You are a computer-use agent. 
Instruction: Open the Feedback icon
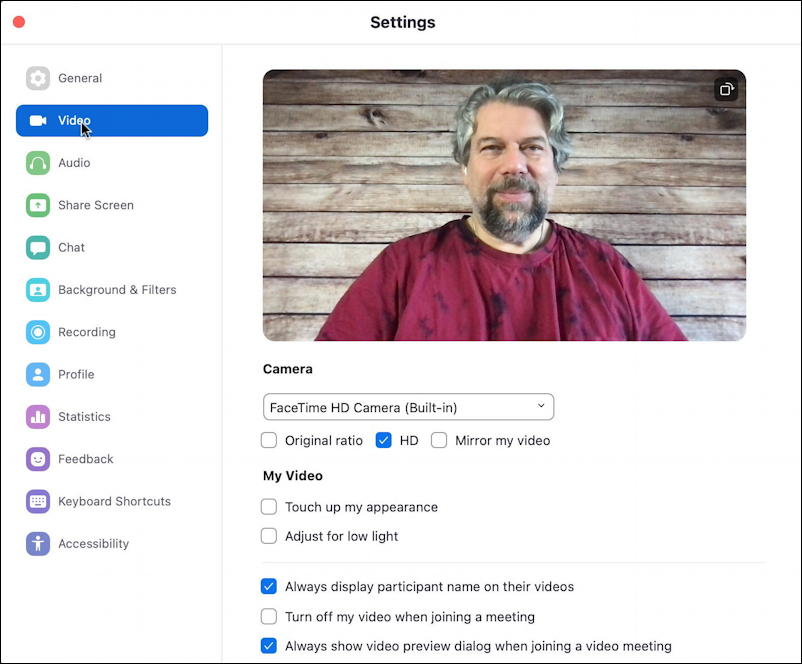click(38, 459)
